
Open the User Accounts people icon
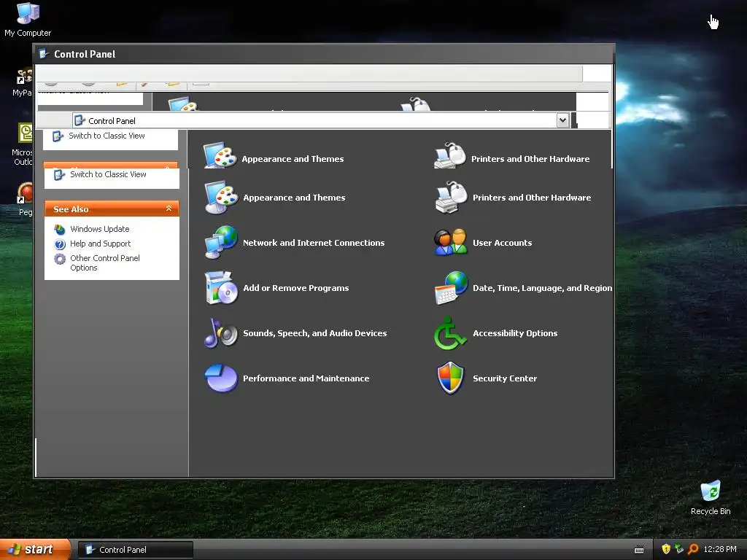click(450, 242)
